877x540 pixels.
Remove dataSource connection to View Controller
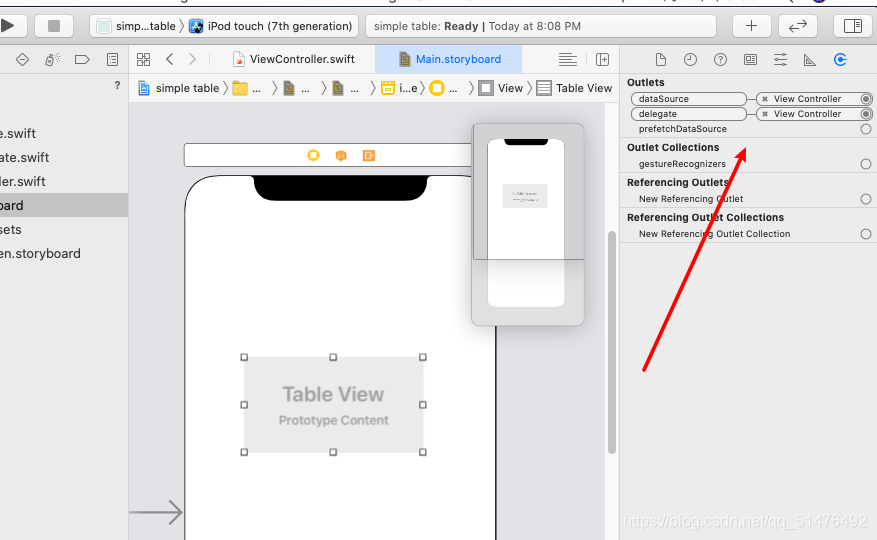(x=765, y=99)
